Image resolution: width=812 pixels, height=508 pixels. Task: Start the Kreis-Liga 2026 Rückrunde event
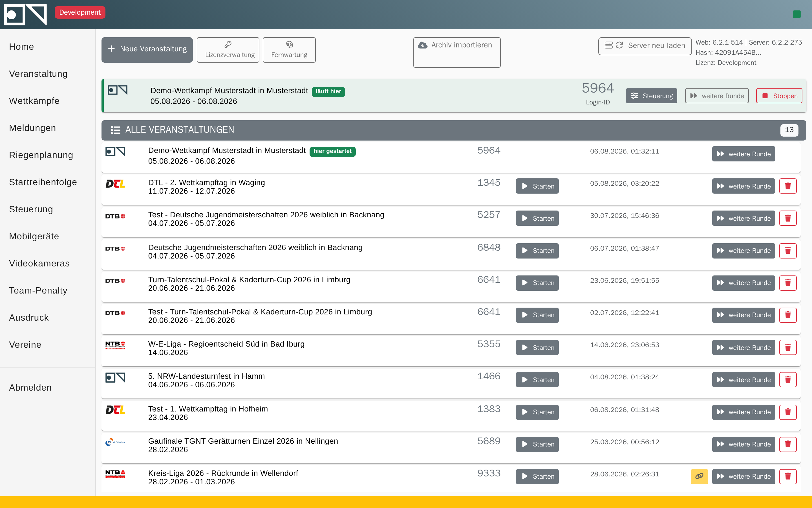(x=537, y=476)
